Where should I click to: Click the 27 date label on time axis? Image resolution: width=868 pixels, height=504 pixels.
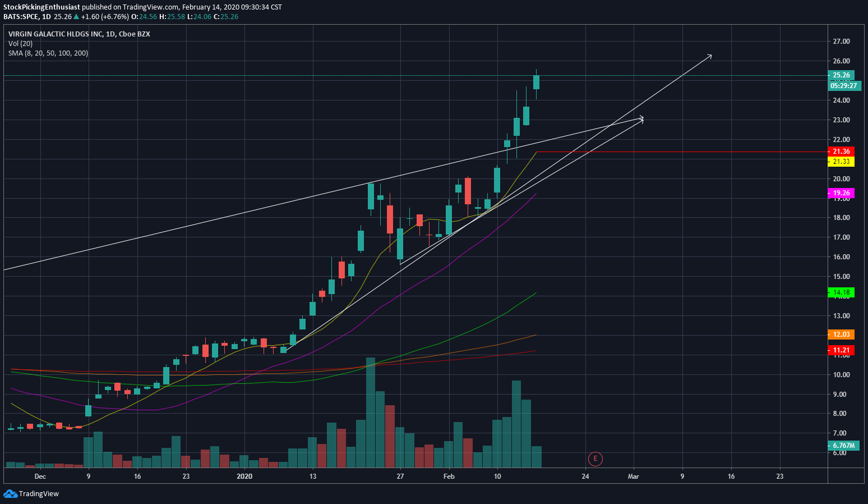point(400,476)
